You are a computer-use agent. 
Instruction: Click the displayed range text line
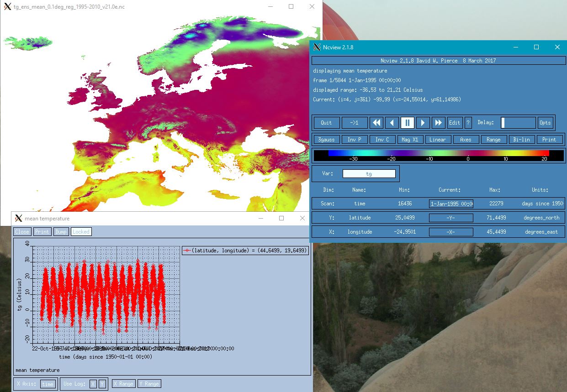368,90
